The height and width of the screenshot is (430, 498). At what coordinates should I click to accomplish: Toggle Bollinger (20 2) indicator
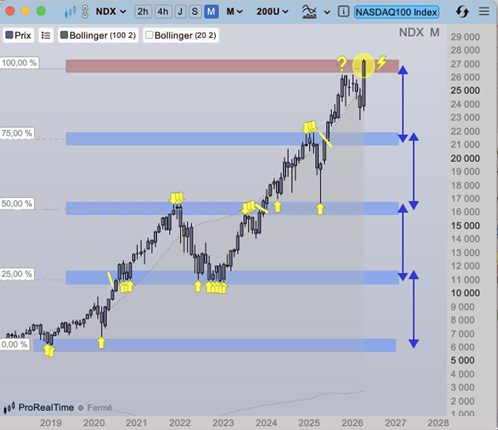point(181,35)
